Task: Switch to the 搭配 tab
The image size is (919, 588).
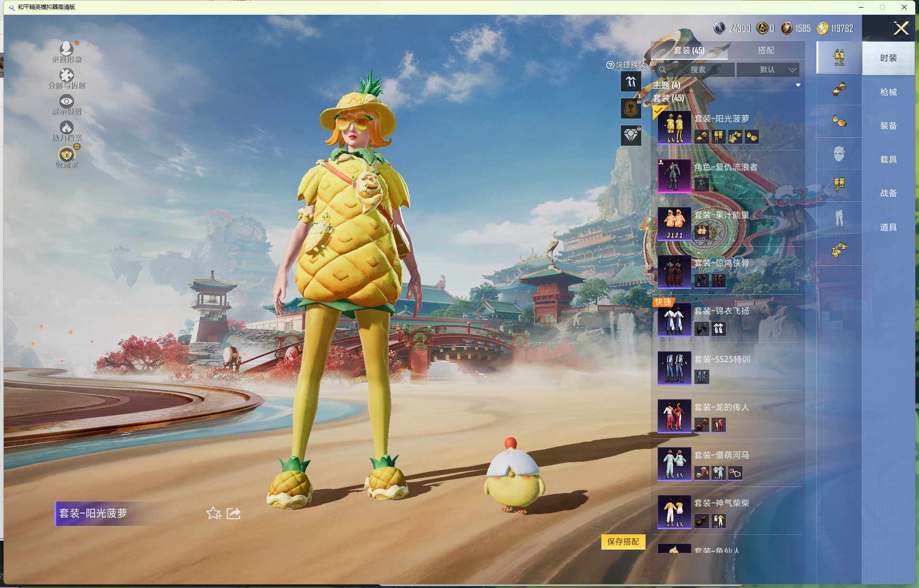Action: coord(765,50)
